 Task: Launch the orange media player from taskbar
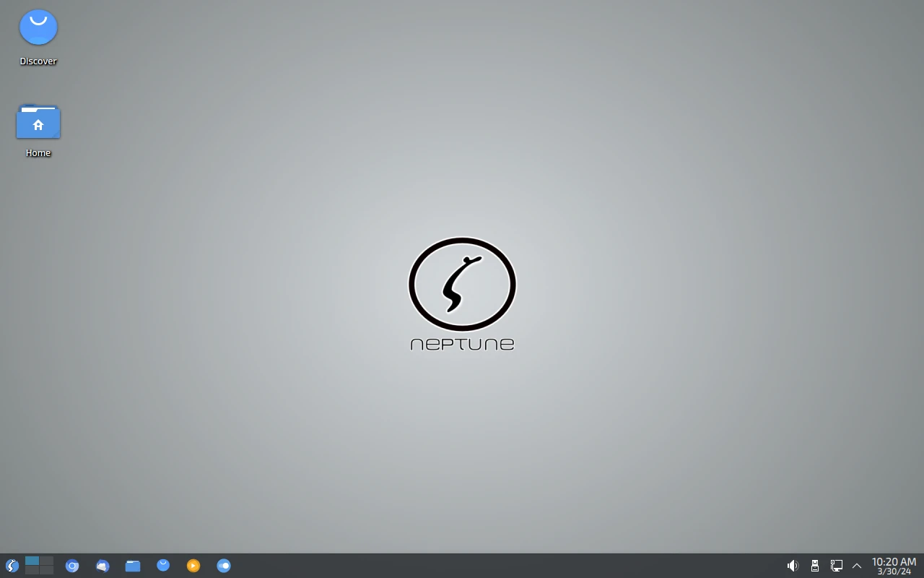coord(193,566)
